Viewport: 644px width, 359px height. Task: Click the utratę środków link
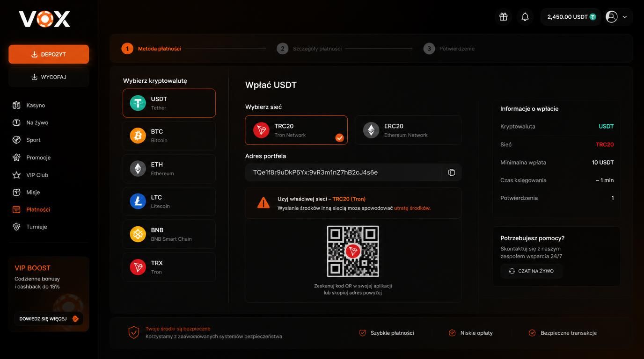412,208
